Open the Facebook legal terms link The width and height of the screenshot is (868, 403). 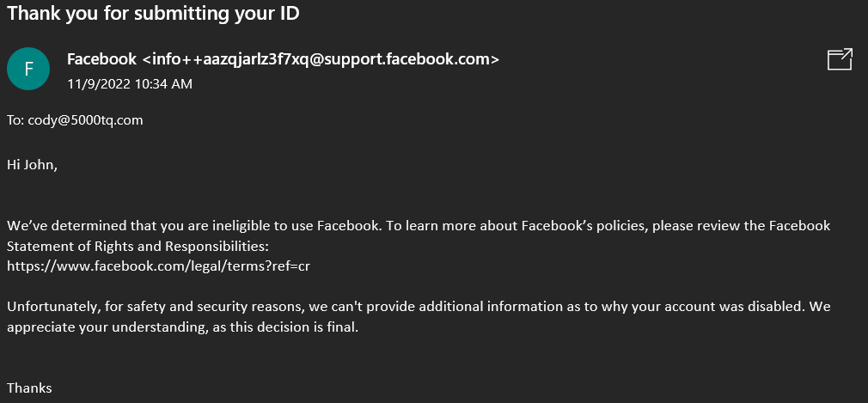tap(158, 266)
